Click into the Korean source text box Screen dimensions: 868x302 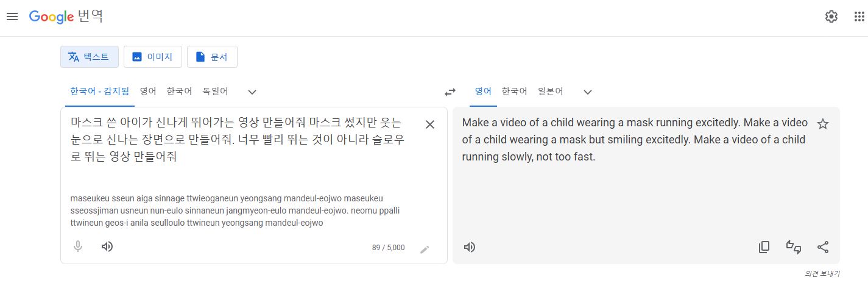pyautogui.click(x=238, y=139)
